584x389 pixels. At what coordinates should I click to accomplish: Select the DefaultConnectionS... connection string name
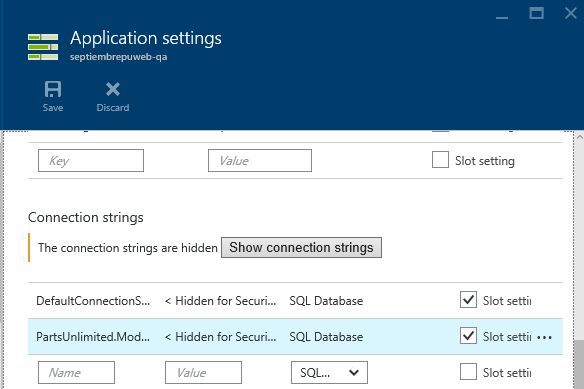pyautogui.click(x=93, y=301)
